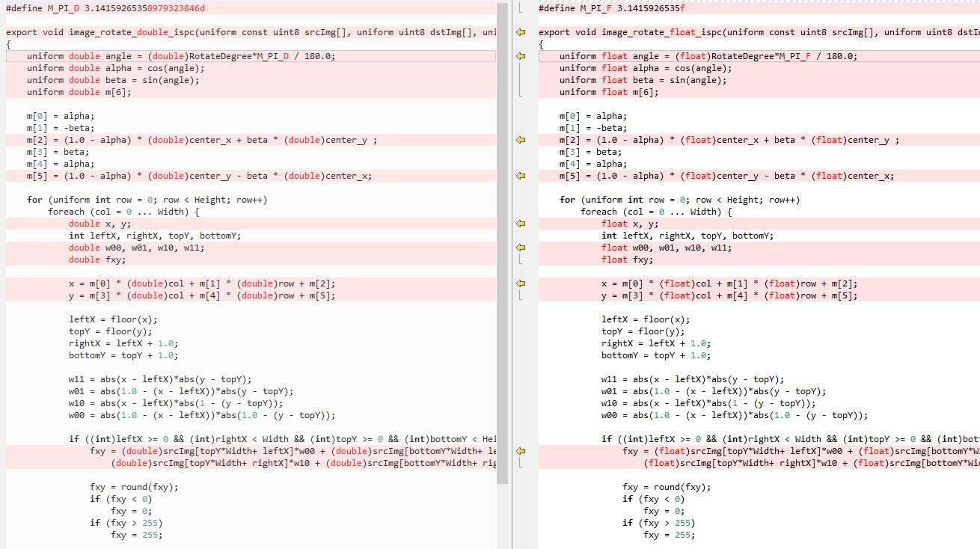Click 'fxy = 0;' in the double pane
This screenshot has width=980, height=549.
(132, 511)
